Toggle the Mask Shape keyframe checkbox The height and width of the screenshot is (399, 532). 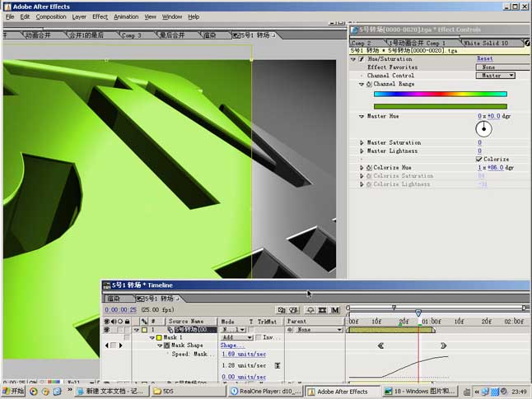point(114,346)
